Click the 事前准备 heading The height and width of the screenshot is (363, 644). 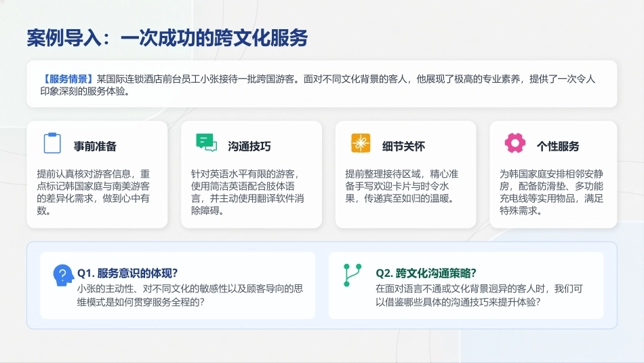pyautogui.click(x=95, y=146)
